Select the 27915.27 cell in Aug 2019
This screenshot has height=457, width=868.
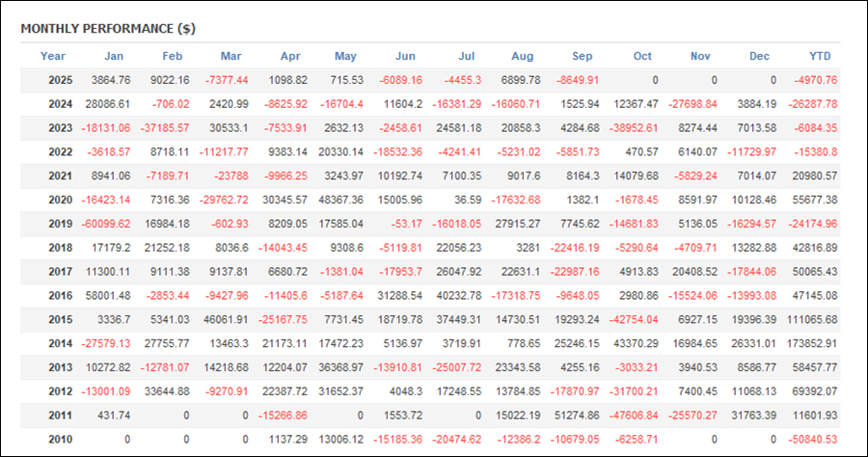pos(513,224)
